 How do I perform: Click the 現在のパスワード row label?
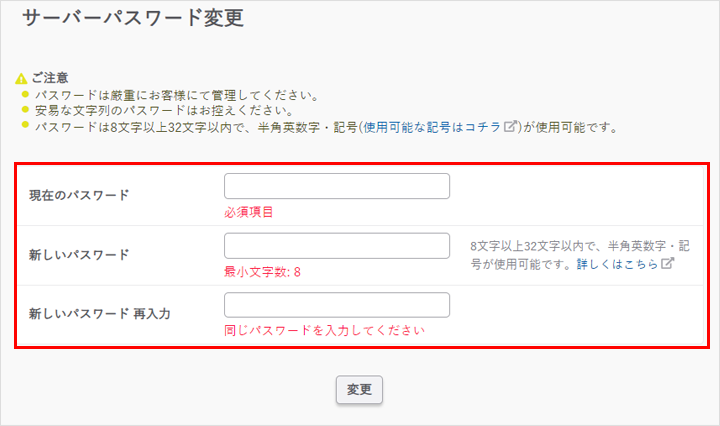click(x=80, y=195)
